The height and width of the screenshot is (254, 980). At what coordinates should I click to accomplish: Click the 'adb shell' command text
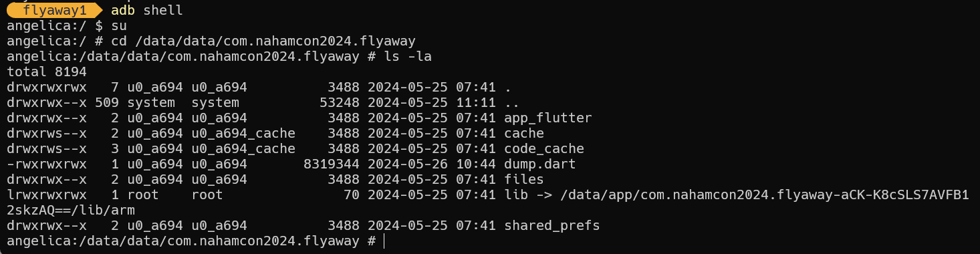coord(147,10)
